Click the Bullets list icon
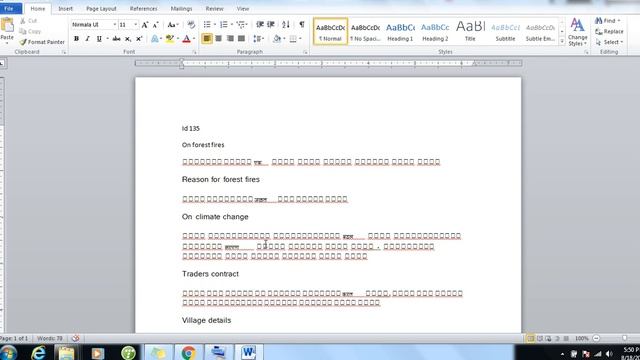 (x=207, y=25)
